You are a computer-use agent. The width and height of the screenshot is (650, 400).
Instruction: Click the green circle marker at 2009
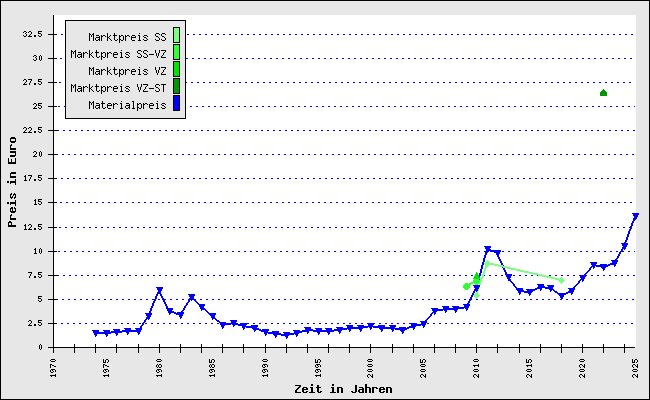coord(466,286)
